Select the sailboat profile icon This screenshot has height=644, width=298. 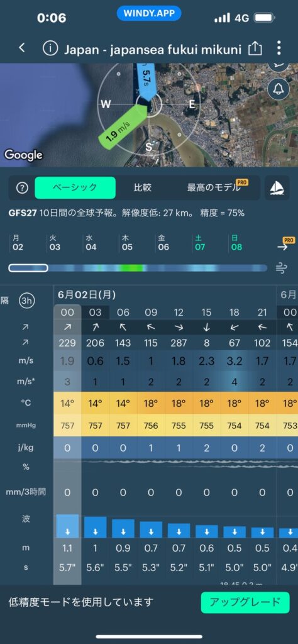pyautogui.click(x=278, y=187)
